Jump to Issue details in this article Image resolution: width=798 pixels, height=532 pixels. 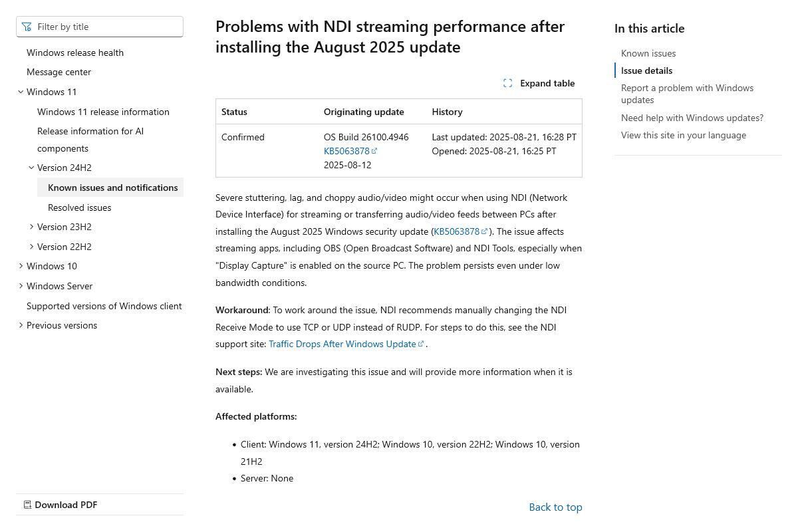[646, 70]
